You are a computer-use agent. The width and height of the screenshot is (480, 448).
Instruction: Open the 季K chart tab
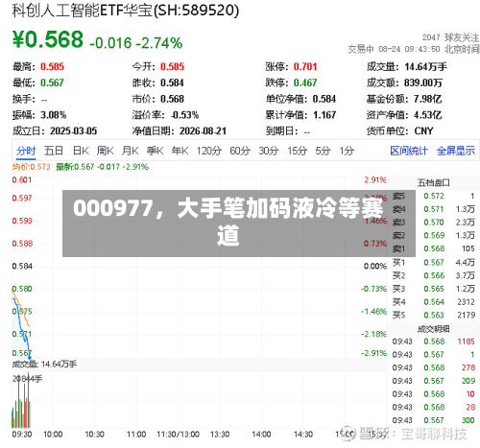155,151
